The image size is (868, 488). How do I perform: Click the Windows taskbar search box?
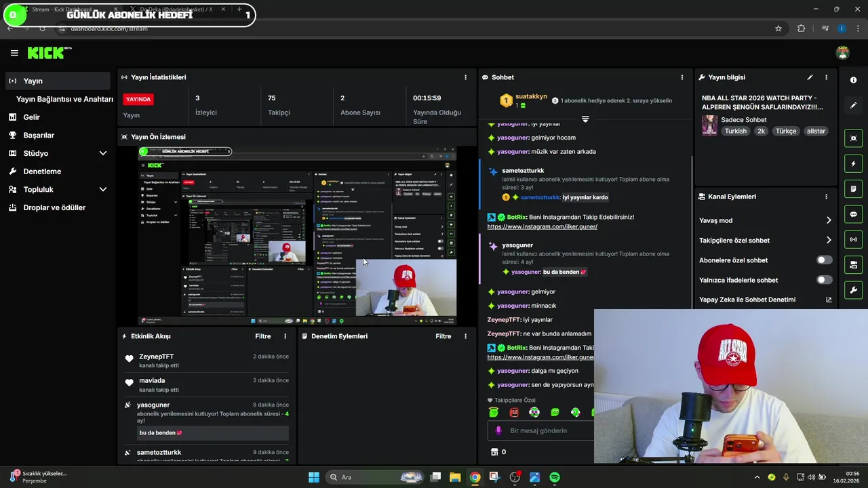click(375, 477)
